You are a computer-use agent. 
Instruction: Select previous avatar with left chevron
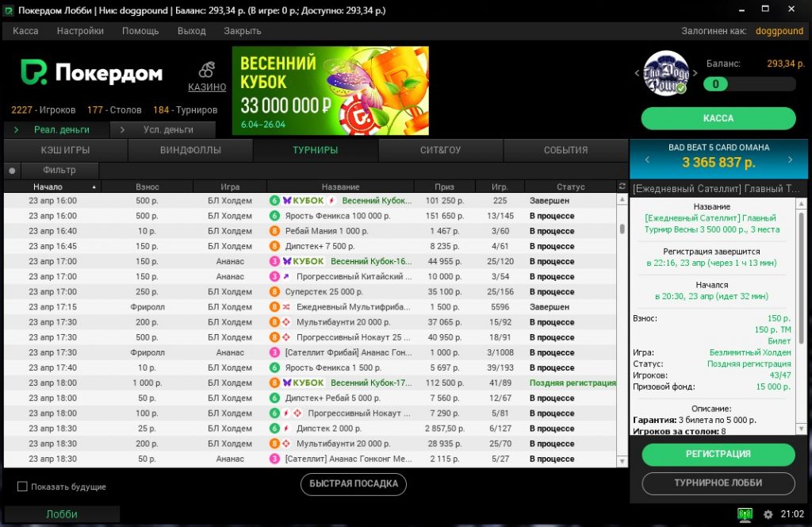(x=637, y=73)
